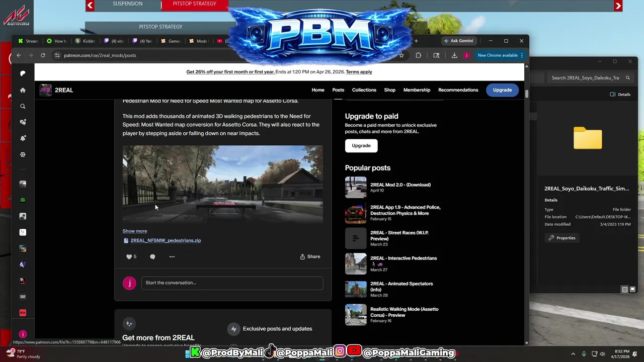This screenshot has height=362, width=644.
Task: Toggle Details pane in File Explorer
Action: tap(620, 95)
